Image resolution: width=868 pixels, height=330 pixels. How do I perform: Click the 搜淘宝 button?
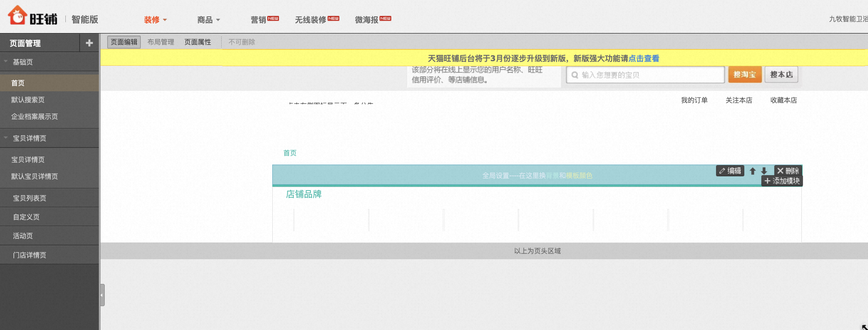point(745,75)
